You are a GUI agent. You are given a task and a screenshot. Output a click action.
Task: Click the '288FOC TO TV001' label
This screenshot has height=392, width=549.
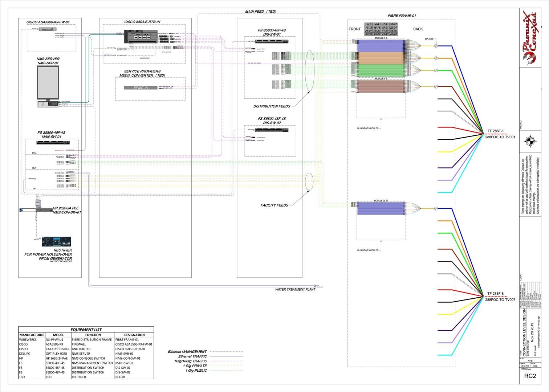(500, 137)
